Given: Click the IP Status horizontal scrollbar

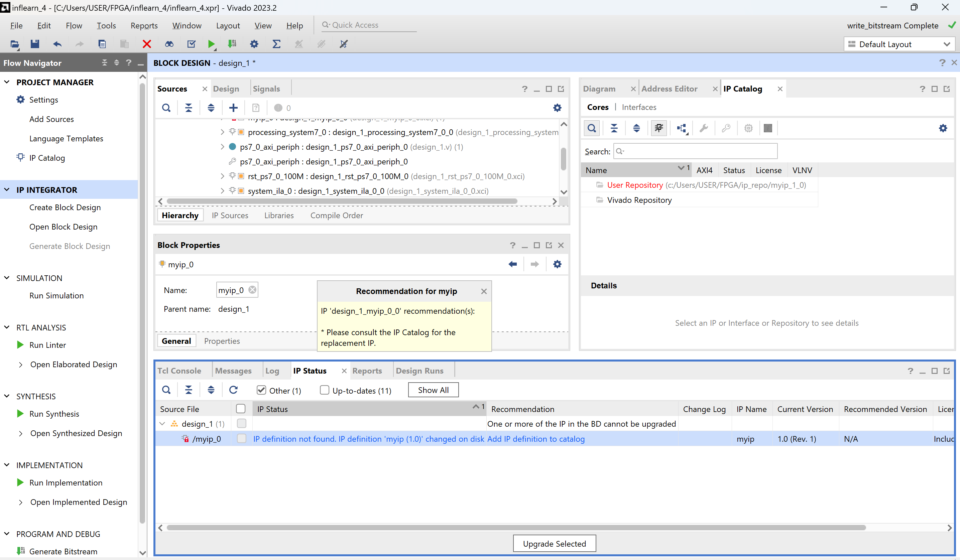Looking at the screenshot, I should pos(516,528).
